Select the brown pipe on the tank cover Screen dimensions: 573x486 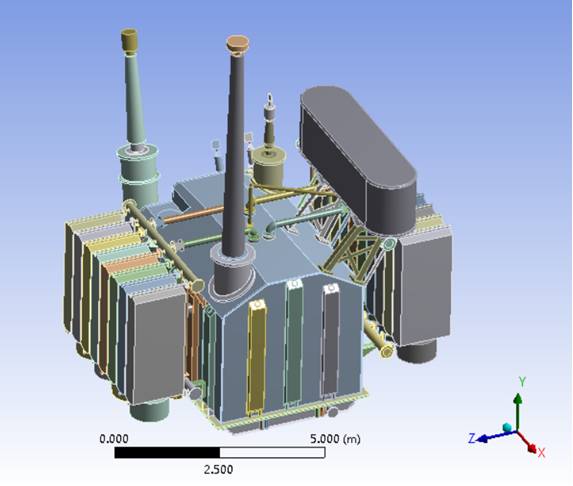click(x=192, y=215)
